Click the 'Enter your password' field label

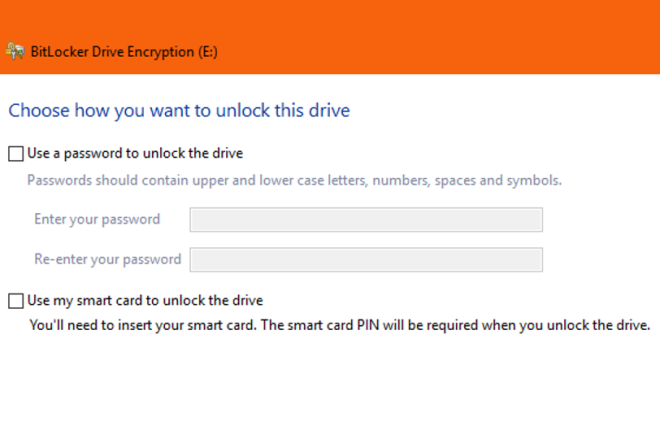click(97, 219)
